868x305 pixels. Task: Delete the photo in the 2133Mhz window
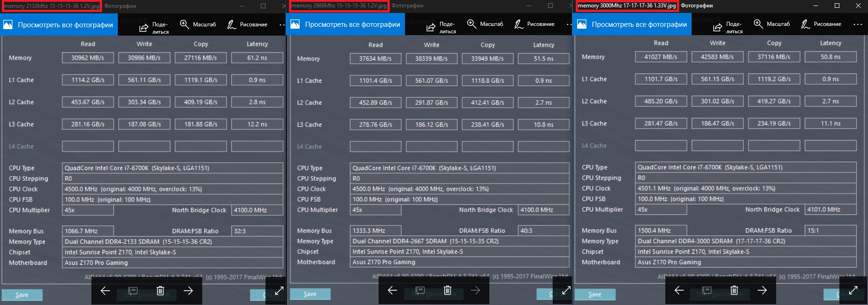[x=160, y=291]
